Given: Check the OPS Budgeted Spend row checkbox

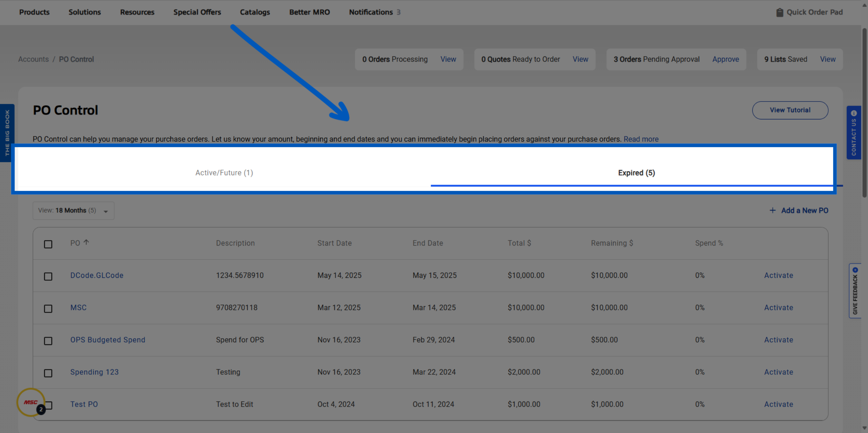Looking at the screenshot, I should tap(48, 341).
